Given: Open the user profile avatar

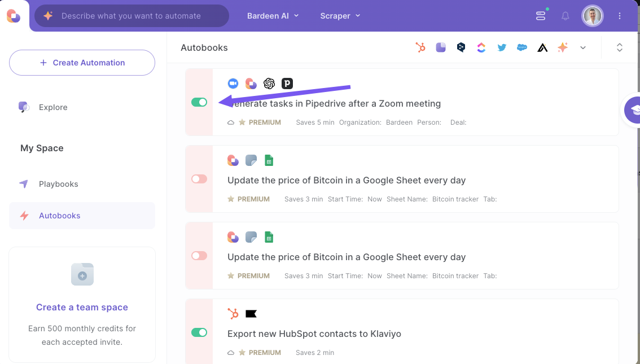Looking at the screenshot, I should click(592, 16).
